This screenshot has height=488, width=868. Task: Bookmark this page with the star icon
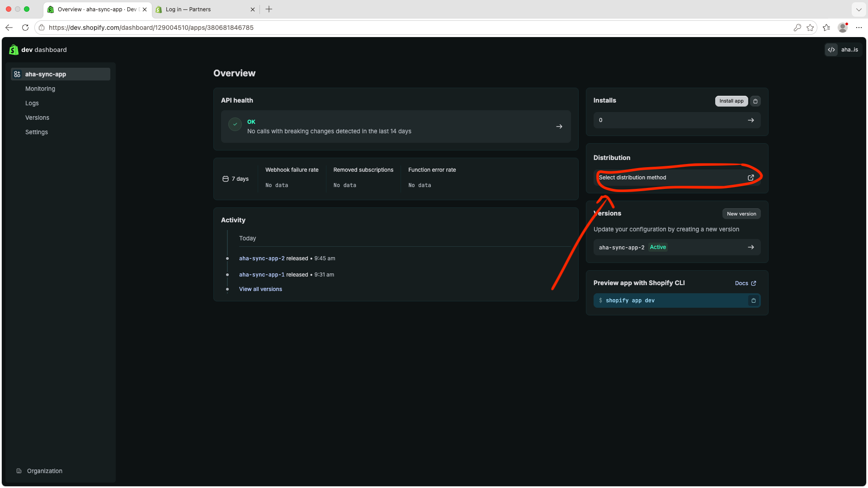[810, 28]
